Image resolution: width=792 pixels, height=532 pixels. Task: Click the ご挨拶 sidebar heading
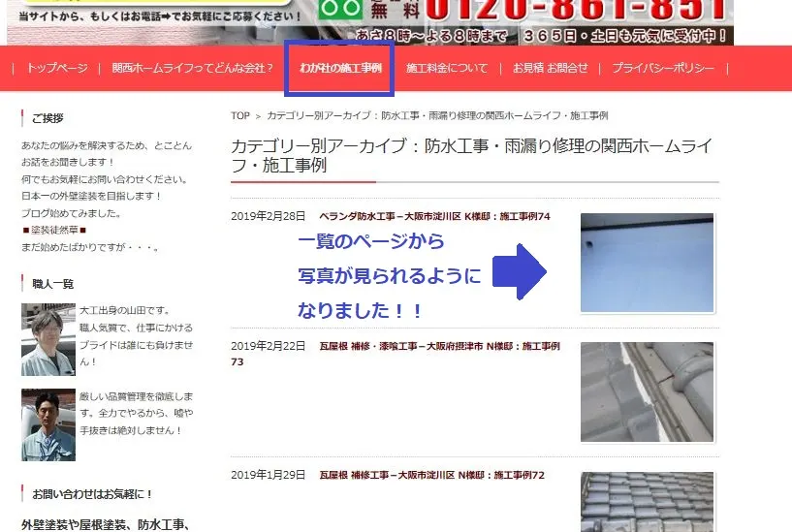click(x=48, y=118)
